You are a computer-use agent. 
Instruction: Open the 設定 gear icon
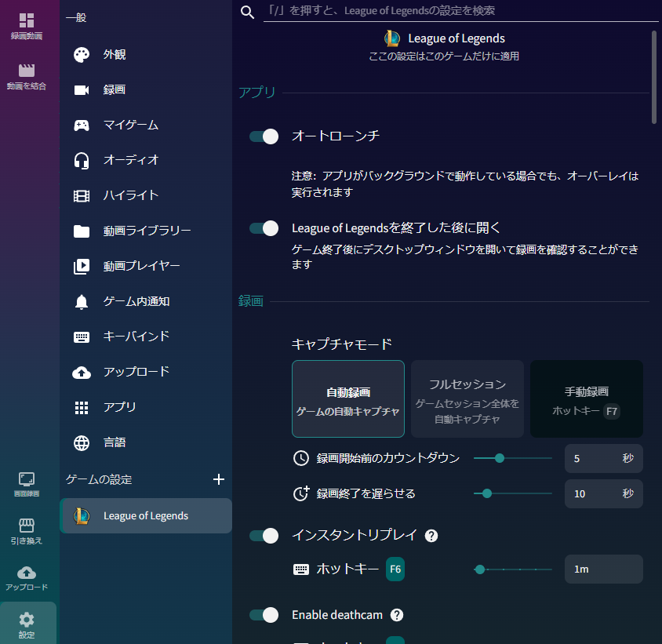coord(26,620)
